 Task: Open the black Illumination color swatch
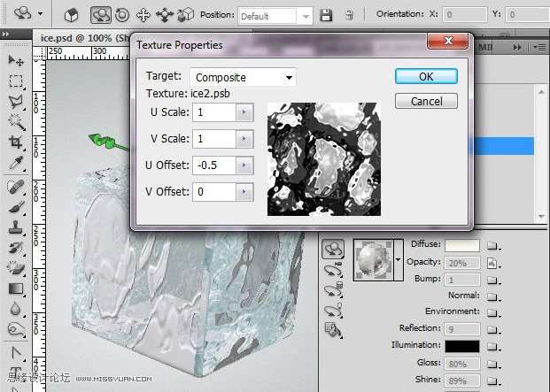coord(462,346)
